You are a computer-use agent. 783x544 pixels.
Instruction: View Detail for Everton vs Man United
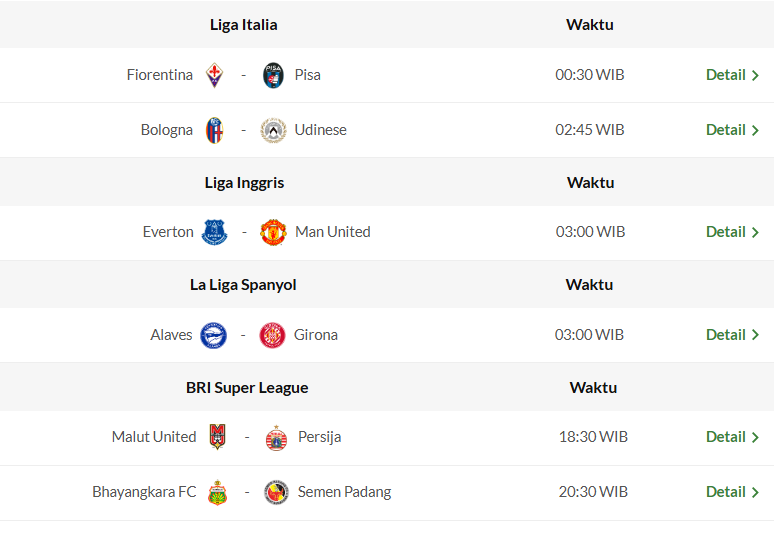[x=732, y=232]
